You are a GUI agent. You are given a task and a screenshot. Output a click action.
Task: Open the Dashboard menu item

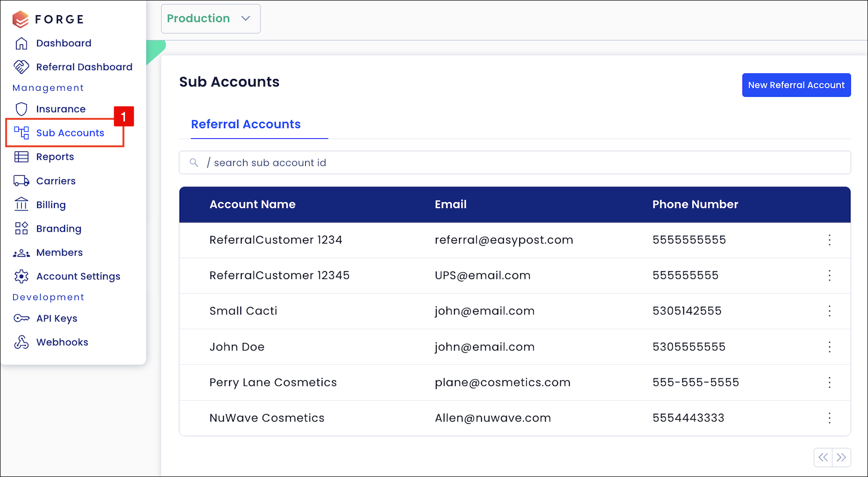[64, 43]
